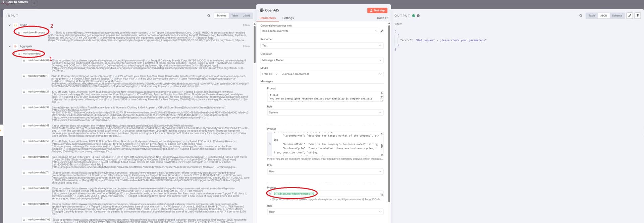The height and width of the screenshot is (223, 644).
Task: Collapse the Aggregate node section
Action: pyautogui.click(x=9, y=46)
